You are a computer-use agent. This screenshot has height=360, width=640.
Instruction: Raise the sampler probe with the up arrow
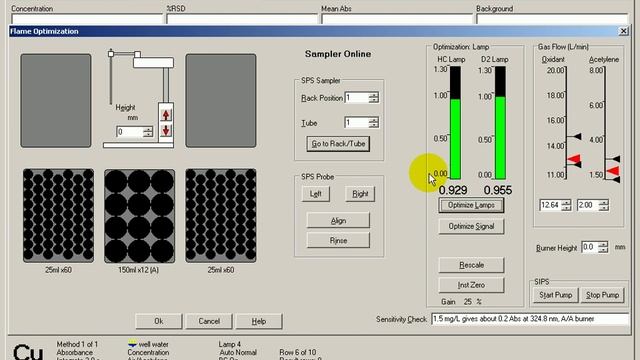click(166, 115)
